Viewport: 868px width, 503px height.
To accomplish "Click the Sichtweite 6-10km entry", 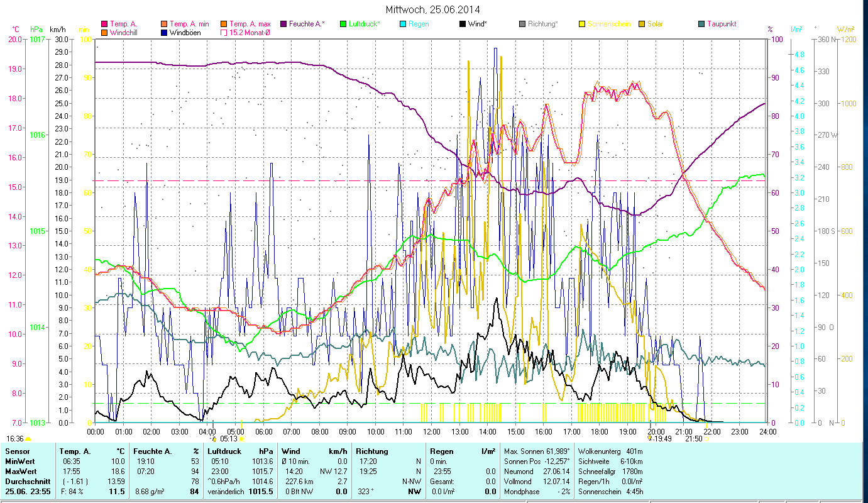I will (x=610, y=462).
